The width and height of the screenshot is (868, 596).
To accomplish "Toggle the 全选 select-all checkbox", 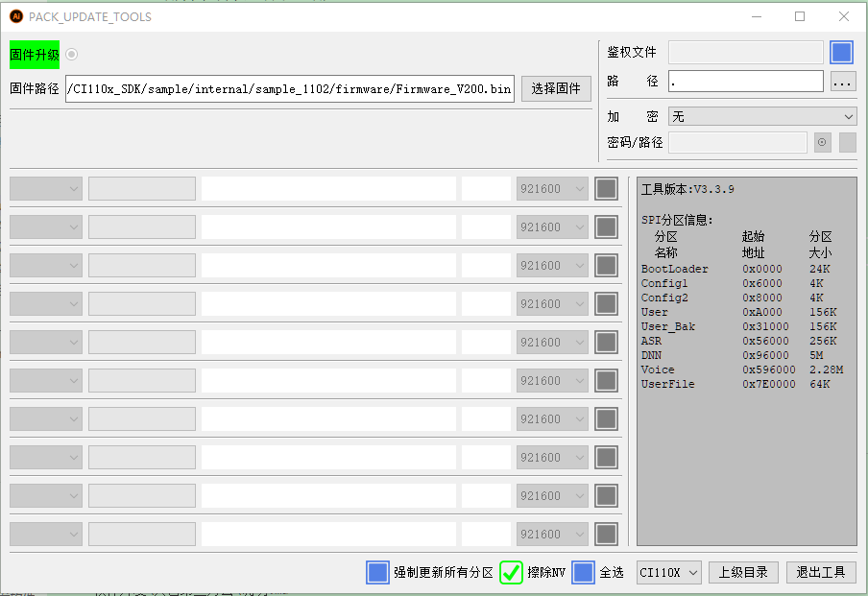I will pyautogui.click(x=584, y=572).
